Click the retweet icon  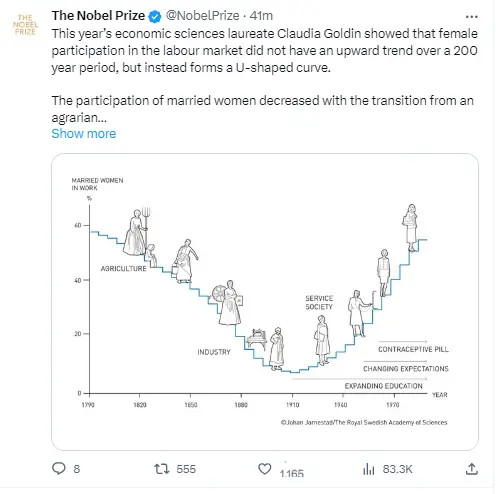pyautogui.click(x=162, y=469)
